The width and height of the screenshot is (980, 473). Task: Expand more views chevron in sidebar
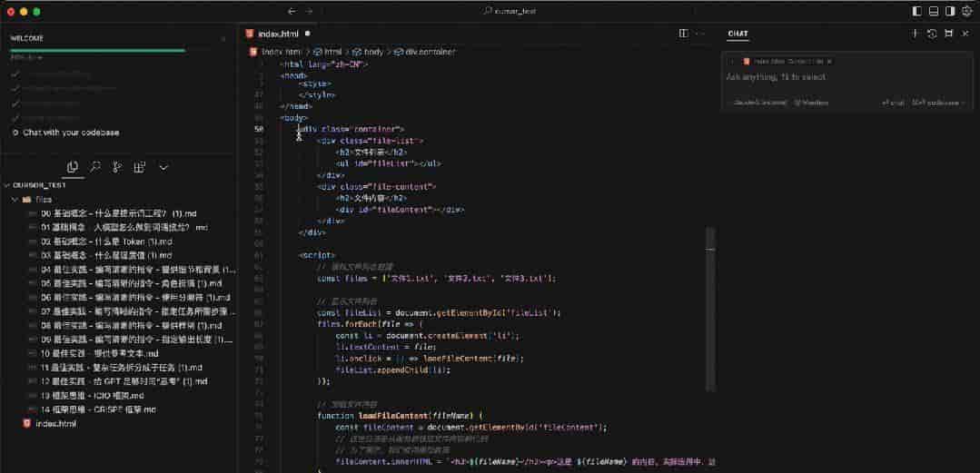(163, 167)
